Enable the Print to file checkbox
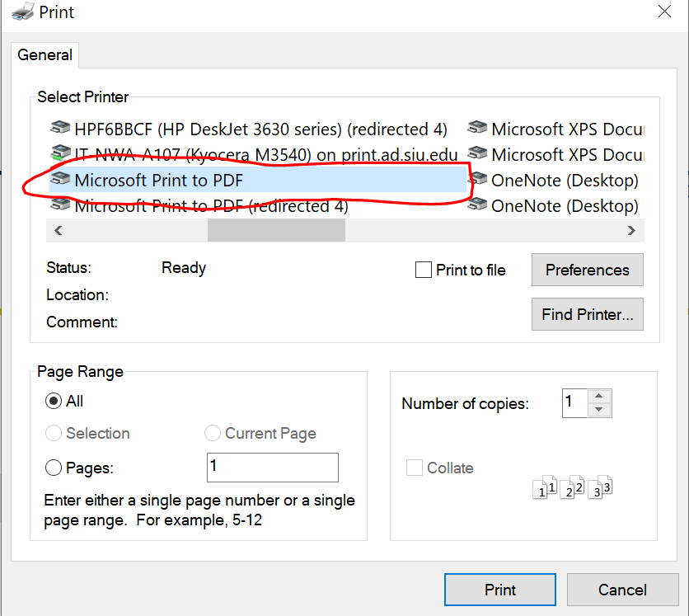 (423, 270)
